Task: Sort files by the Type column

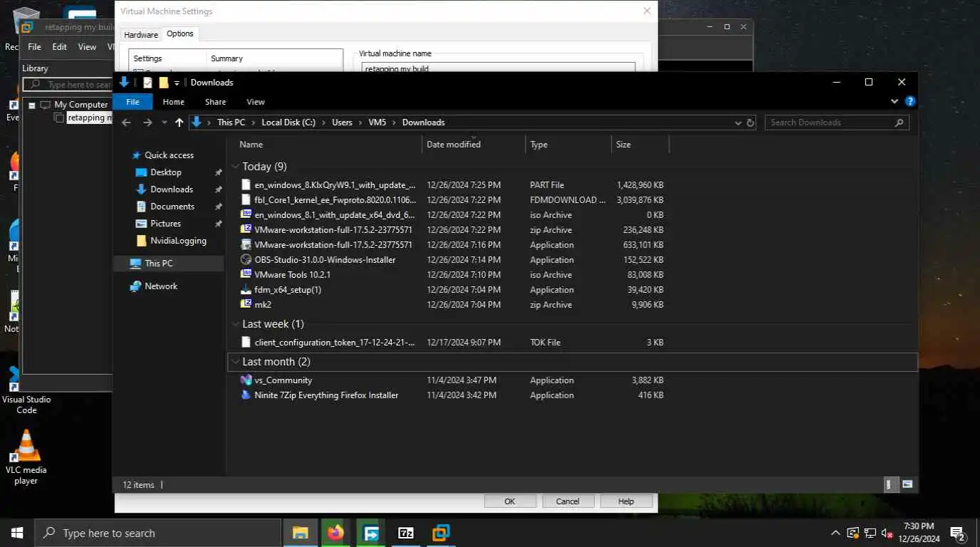Action: [x=568, y=145]
